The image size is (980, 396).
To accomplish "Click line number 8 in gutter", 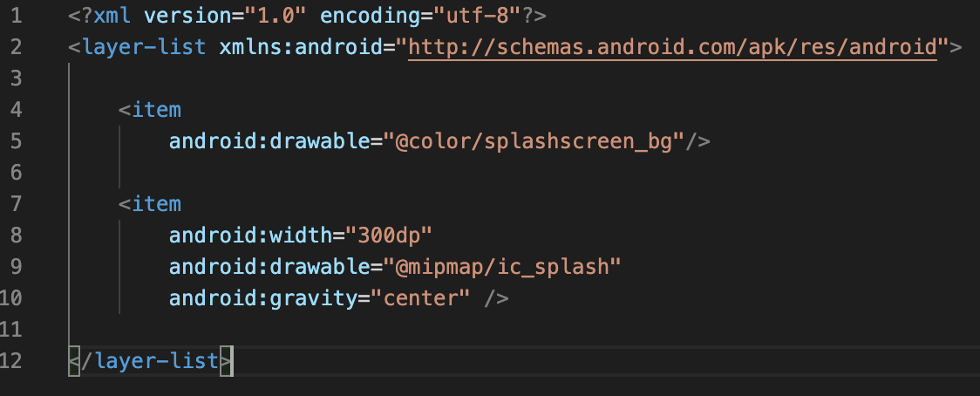I will point(16,236).
